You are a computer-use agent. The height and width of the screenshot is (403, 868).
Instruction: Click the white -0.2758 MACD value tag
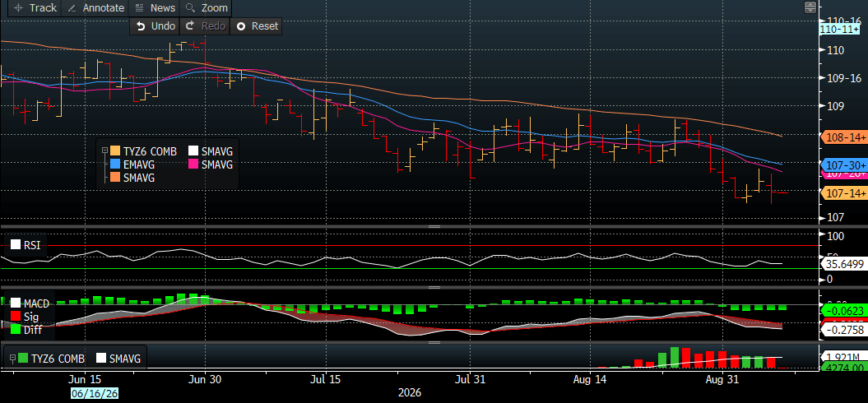(x=844, y=329)
